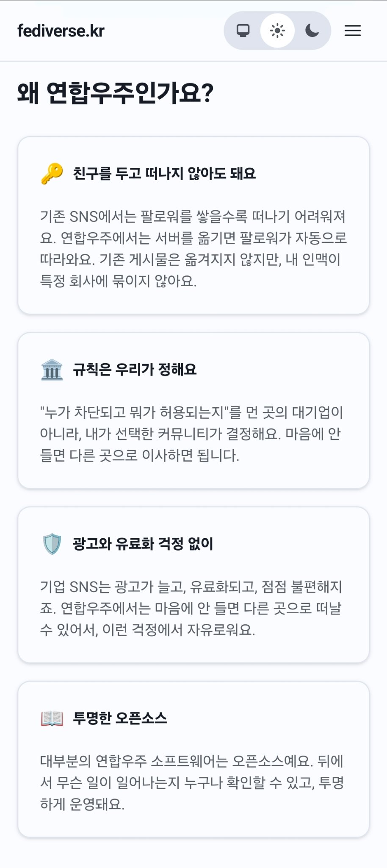387x868 pixels.
Task: Click the key emoji icon
Action: [x=52, y=173]
